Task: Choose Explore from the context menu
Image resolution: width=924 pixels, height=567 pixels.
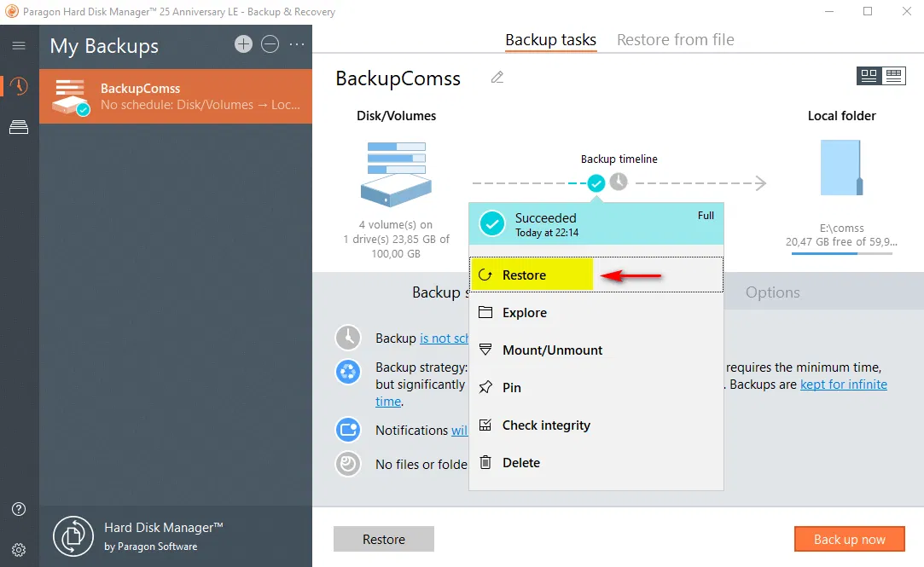Action: [x=596, y=313]
